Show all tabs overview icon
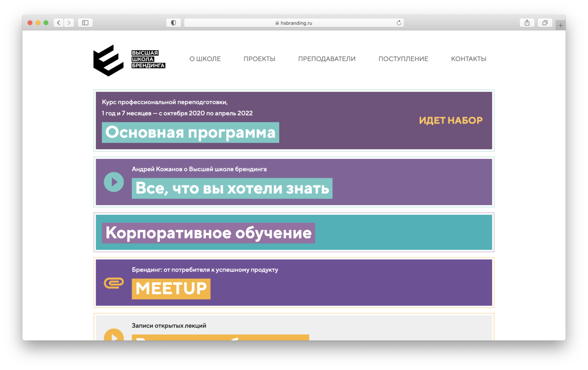The width and height of the screenshot is (588, 370). [545, 23]
